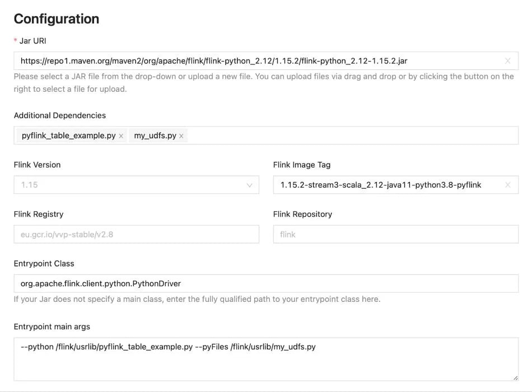Viewport: 532px width, 392px height.
Task: Click the × beside the pyflink image tag
Action: click(x=508, y=185)
